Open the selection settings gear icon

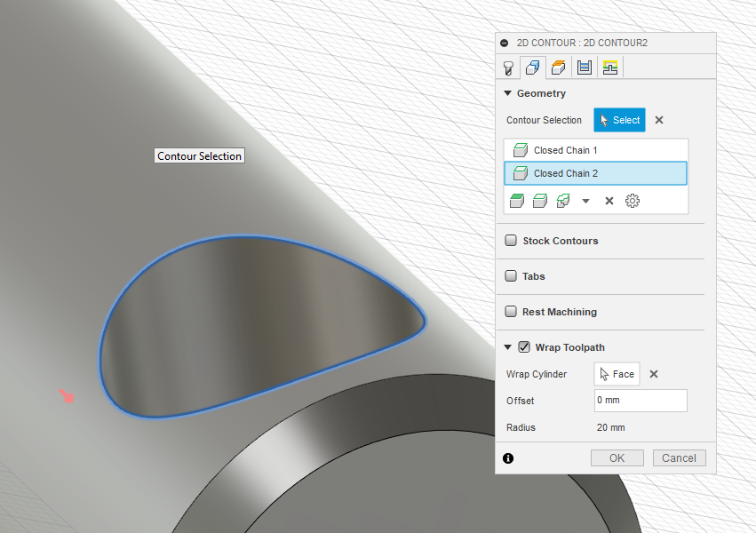pos(633,201)
